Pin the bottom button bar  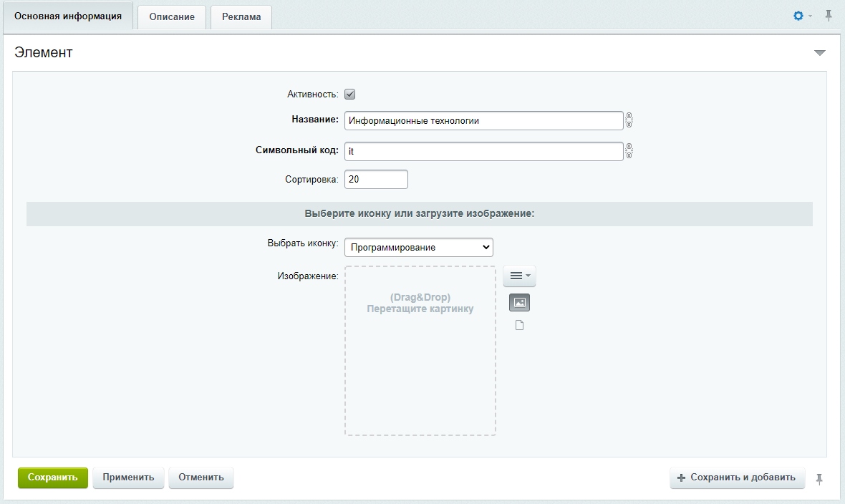tap(819, 479)
